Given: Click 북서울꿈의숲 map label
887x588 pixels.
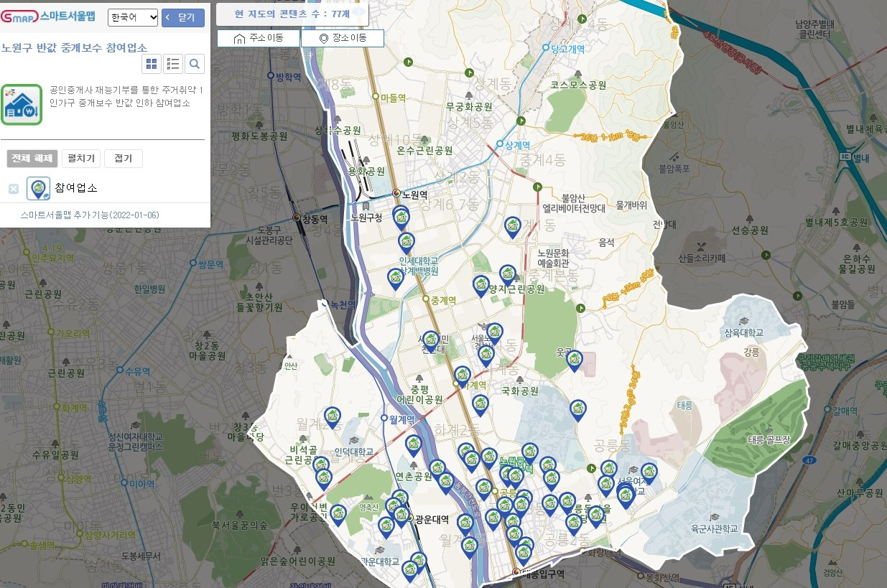Looking at the screenshot, I should (239, 526).
